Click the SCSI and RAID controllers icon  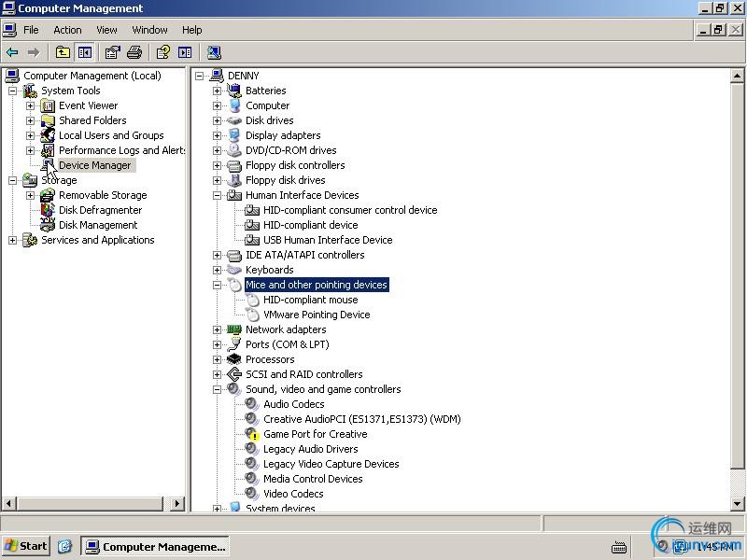[x=234, y=374]
